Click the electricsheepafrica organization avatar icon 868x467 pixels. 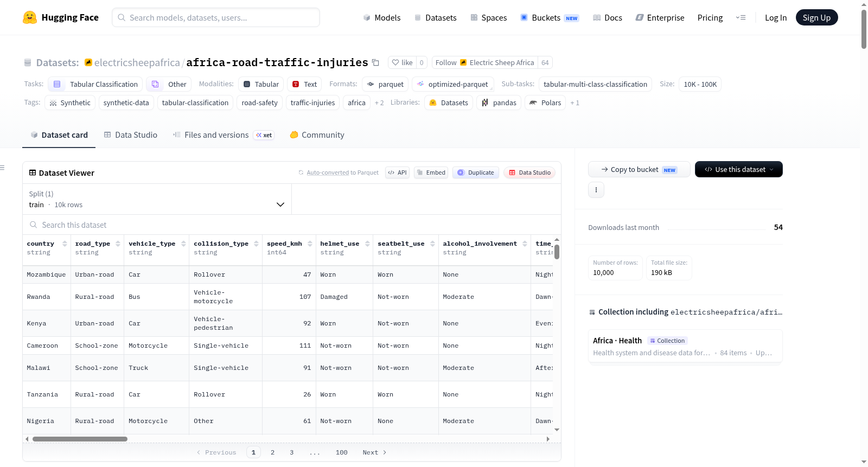tap(88, 62)
